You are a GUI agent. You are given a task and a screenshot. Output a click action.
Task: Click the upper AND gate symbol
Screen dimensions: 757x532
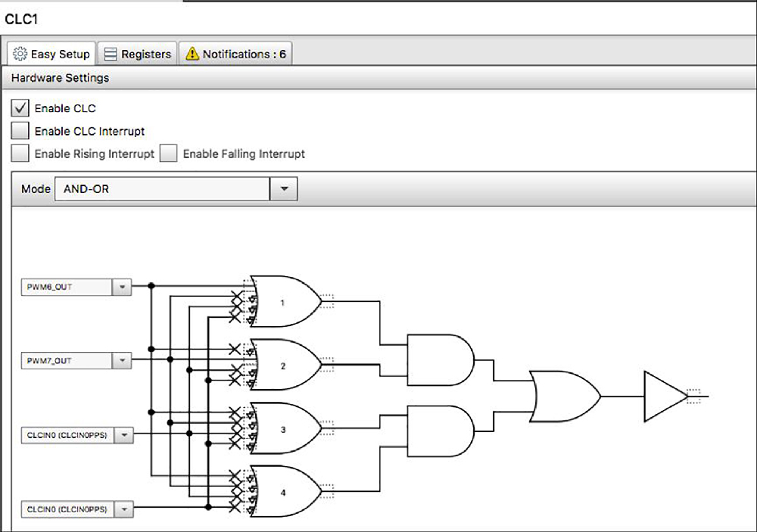coord(441,360)
